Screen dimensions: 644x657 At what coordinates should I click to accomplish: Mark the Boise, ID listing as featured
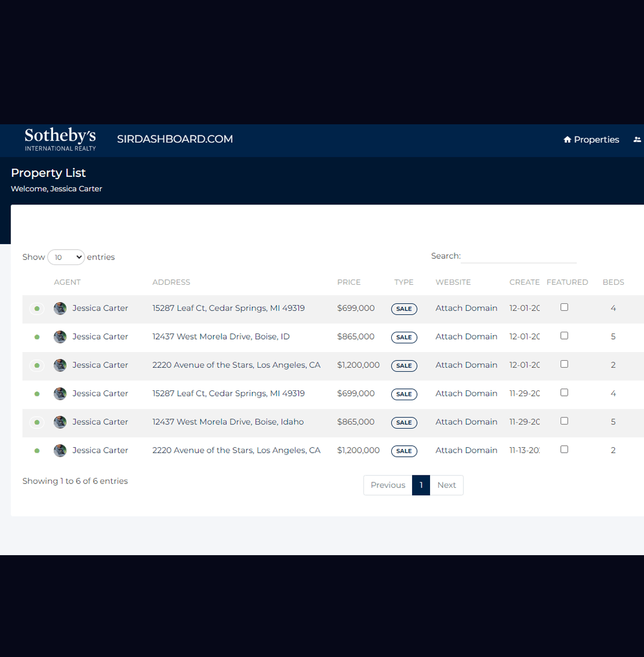click(564, 336)
